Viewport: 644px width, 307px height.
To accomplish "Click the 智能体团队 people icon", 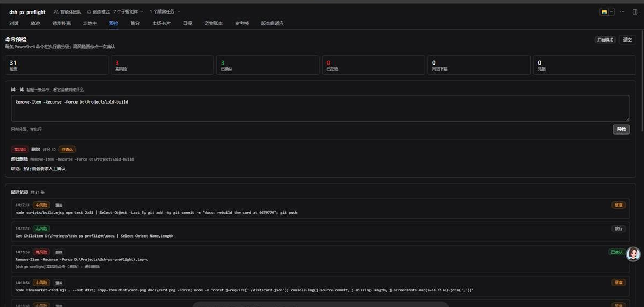I will (56, 12).
